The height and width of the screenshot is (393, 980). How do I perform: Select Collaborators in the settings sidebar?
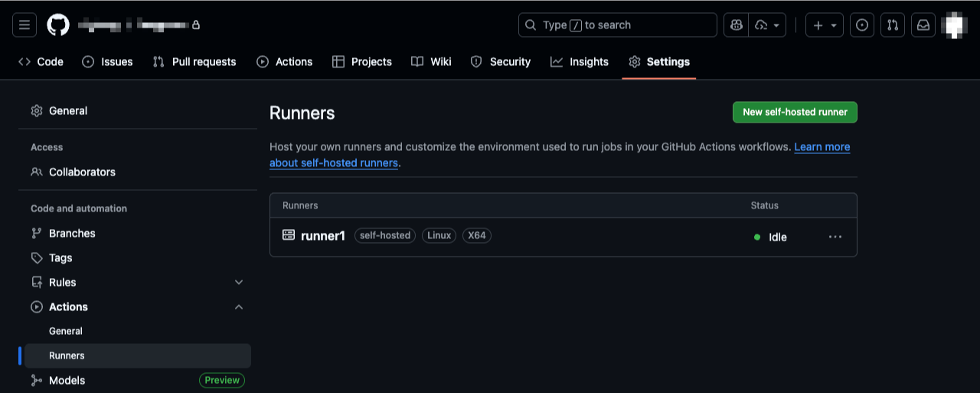click(82, 172)
